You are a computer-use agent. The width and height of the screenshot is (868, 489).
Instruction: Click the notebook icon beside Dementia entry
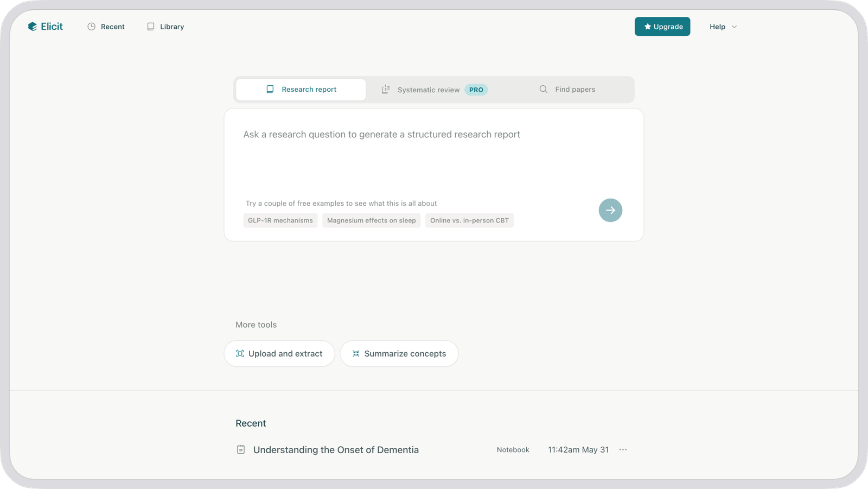(241, 450)
